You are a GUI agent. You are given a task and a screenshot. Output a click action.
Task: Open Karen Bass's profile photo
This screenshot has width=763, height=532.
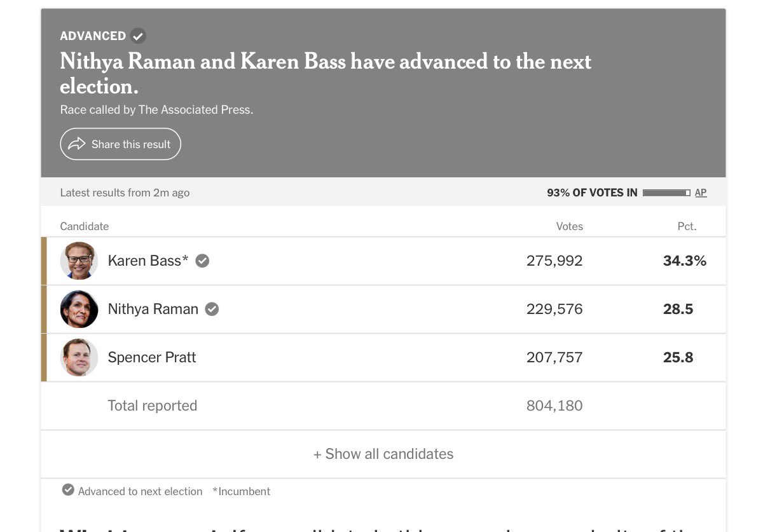tap(79, 261)
